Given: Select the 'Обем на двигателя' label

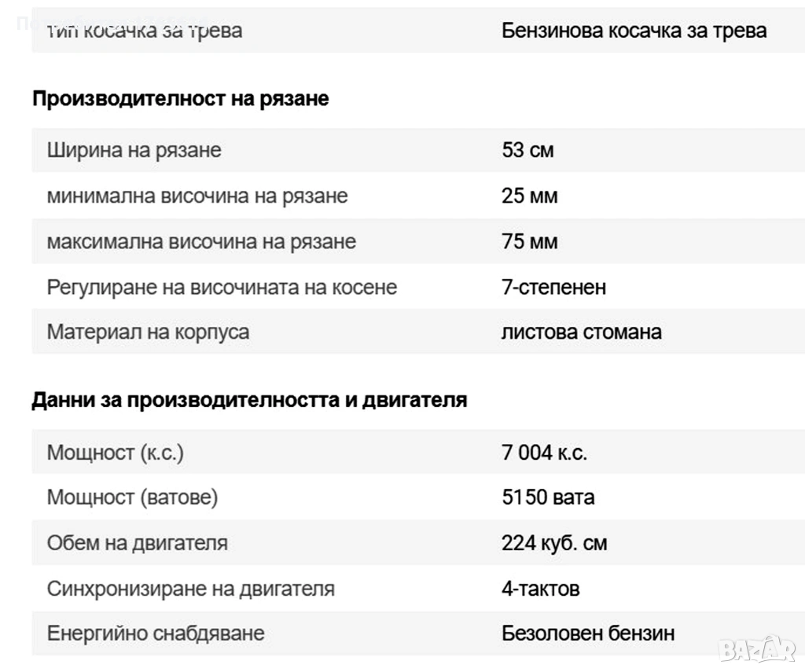Looking at the screenshot, I should (137, 543).
